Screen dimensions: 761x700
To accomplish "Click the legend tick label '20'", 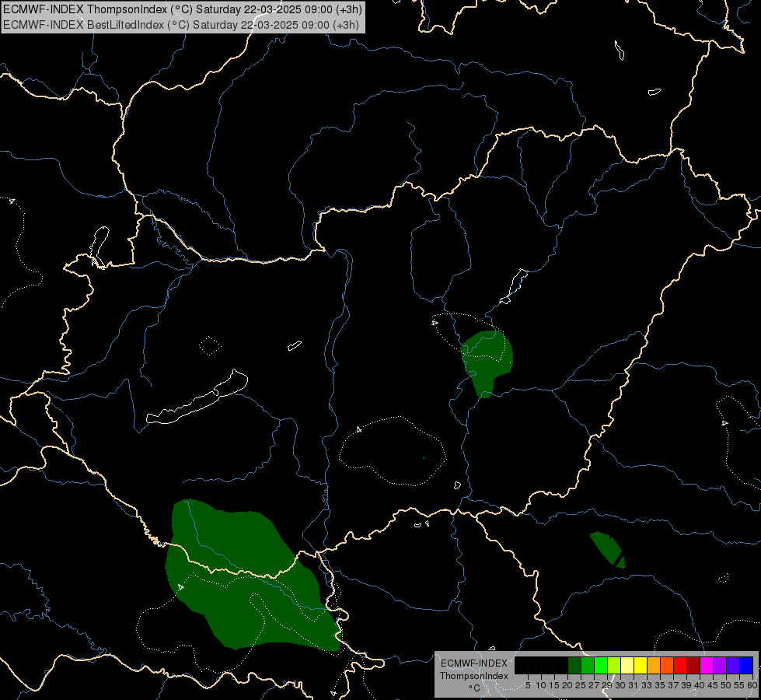I will [567, 685].
